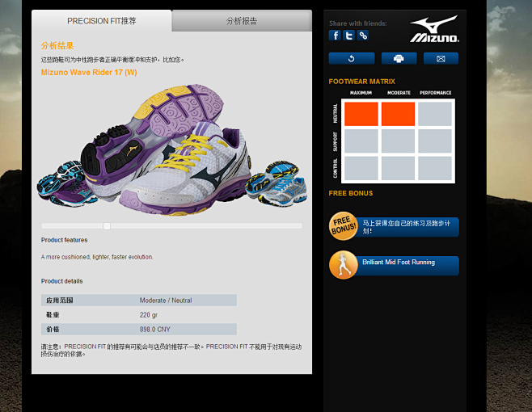Image resolution: width=532 pixels, height=412 pixels.
Task: Share on Facebook
Action: point(335,36)
